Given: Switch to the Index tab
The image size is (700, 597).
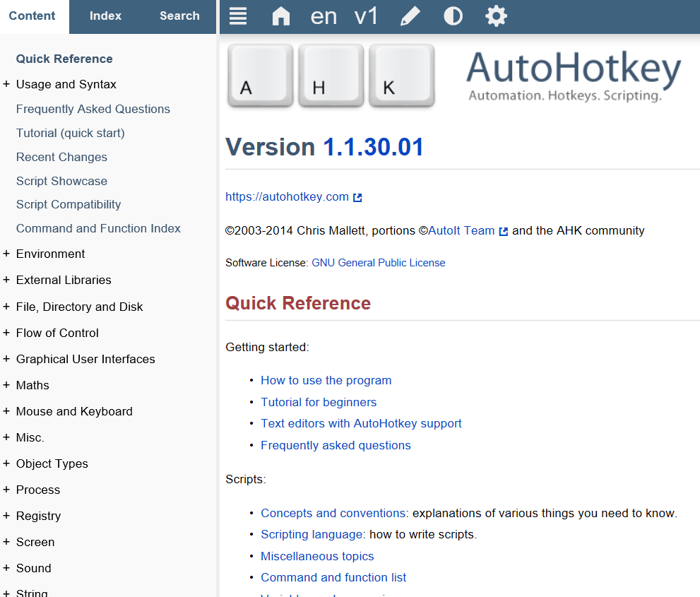Looking at the screenshot, I should click(105, 16).
